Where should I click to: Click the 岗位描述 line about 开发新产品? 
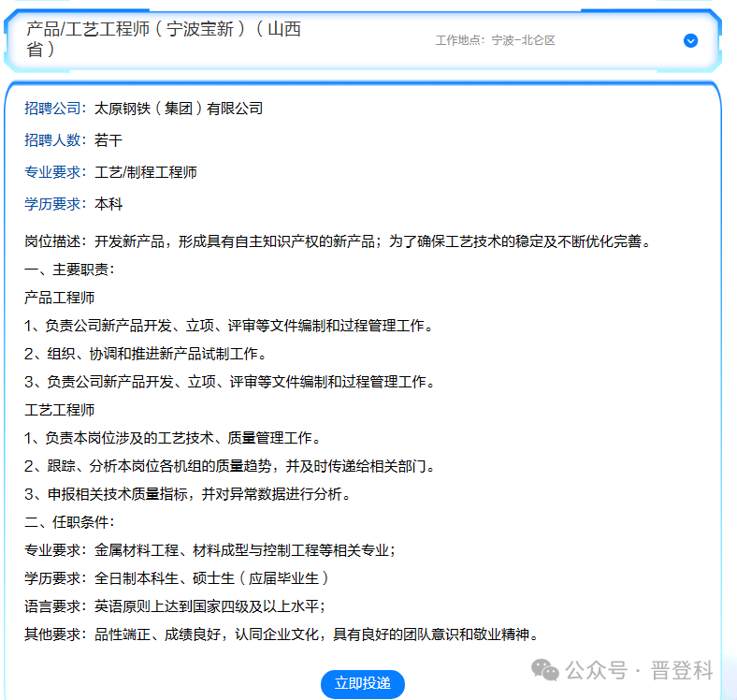point(338,241)
